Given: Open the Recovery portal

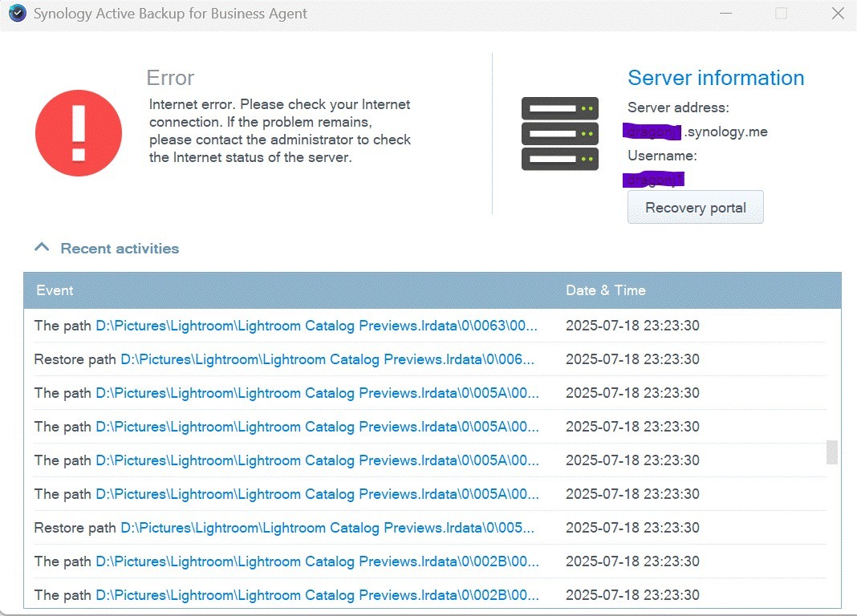Looking at the screenshot, I should pos(695,207).
